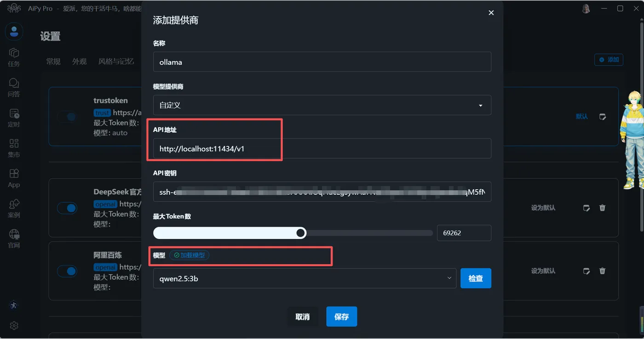This screenshot has width=644, height=339.
Task: Click the API密钥 input field
Action: pyautogui.click(x=322, y=192)
